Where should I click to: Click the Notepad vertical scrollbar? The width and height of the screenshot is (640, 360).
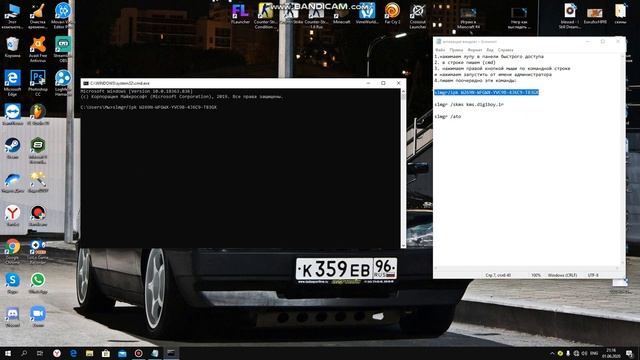[x=623, y=159]
